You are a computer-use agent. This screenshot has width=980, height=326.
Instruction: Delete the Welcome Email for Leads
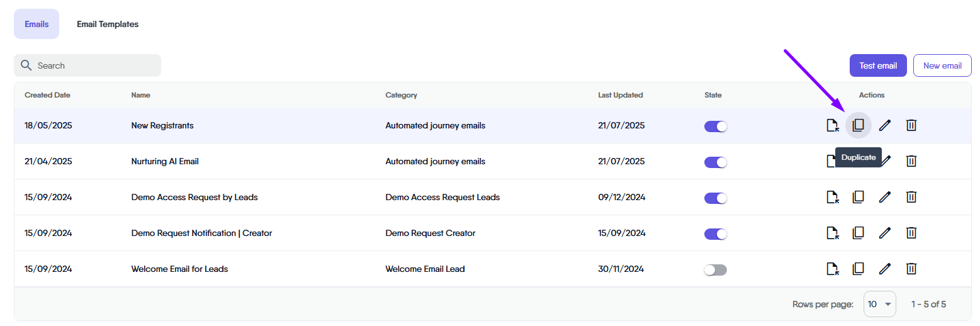click(x=911, y=269)
